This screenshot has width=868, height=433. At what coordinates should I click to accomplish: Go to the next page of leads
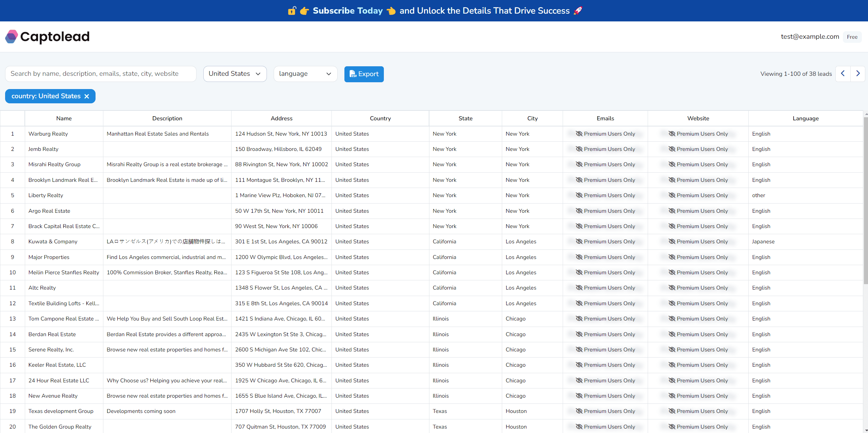858,73
